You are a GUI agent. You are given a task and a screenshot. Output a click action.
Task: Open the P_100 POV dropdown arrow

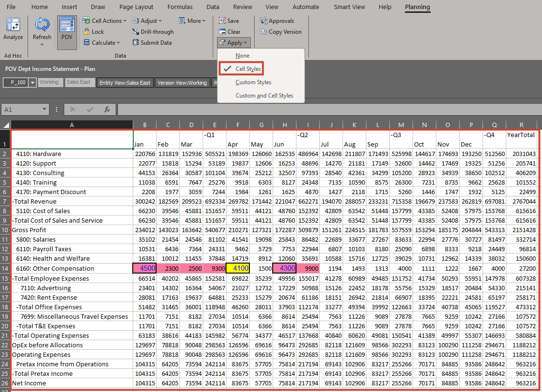tap(33, 83)
